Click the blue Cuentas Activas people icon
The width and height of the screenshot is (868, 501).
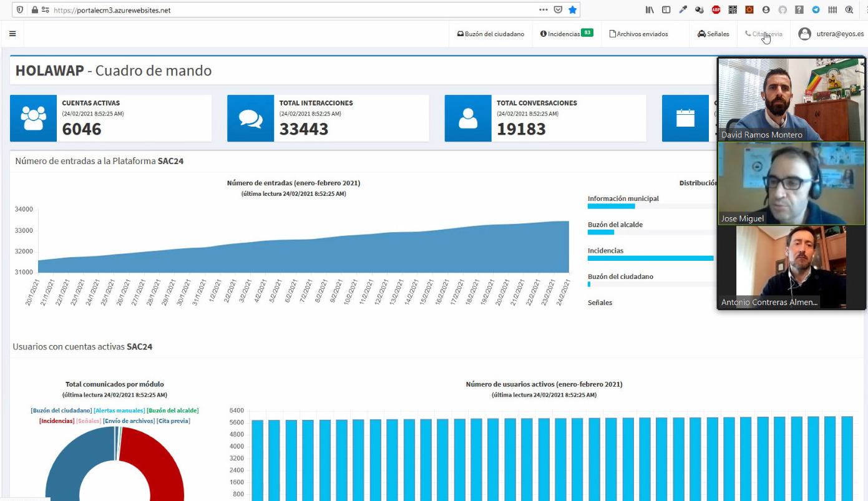[x=33, y=119]
